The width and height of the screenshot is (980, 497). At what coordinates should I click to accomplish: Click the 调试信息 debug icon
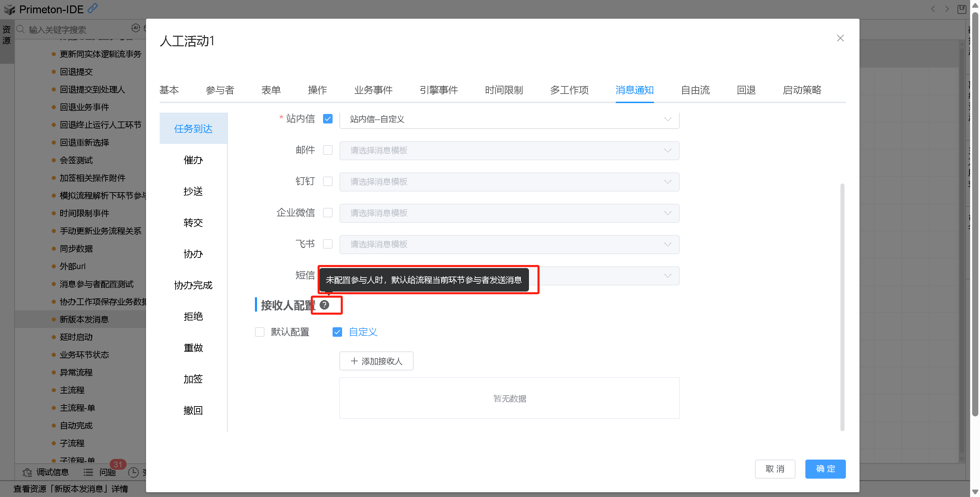27,472
